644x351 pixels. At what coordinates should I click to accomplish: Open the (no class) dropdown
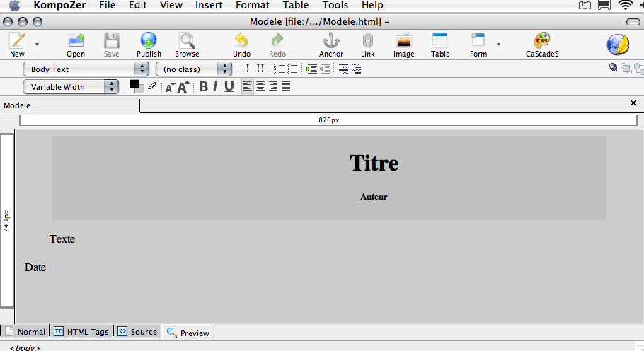(193, 69)
